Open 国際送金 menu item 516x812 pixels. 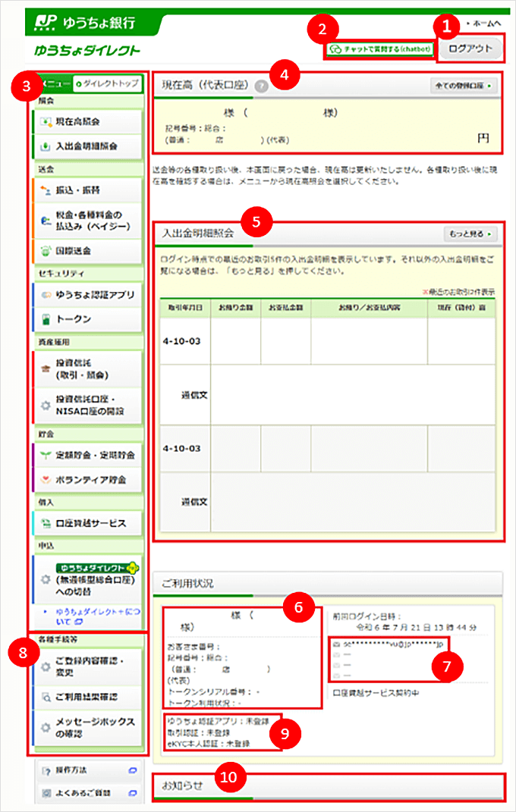coord(87,251)
